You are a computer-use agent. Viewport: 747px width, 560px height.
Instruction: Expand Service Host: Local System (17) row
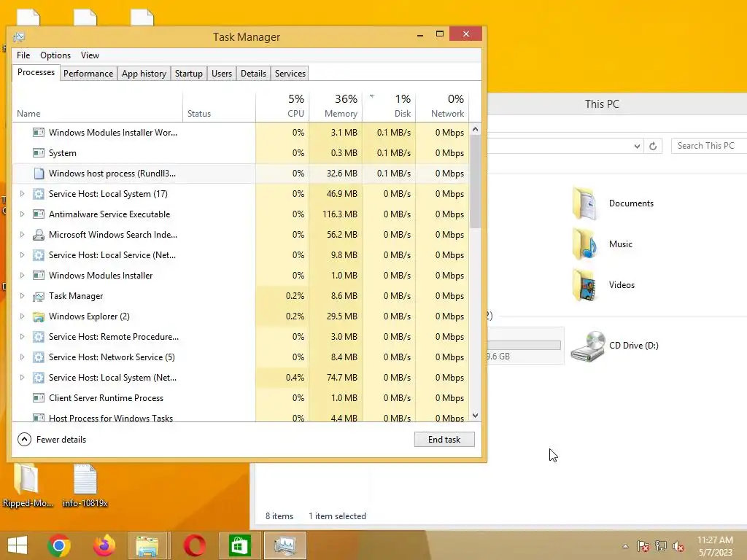22,194
